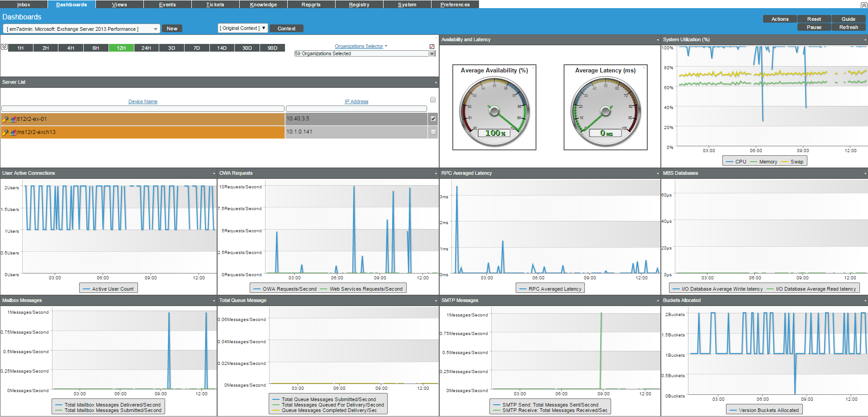Toggle the checkbox above Organizations Selected dropdown
This screenshot has width=868, height=417.
pos(432,46)
